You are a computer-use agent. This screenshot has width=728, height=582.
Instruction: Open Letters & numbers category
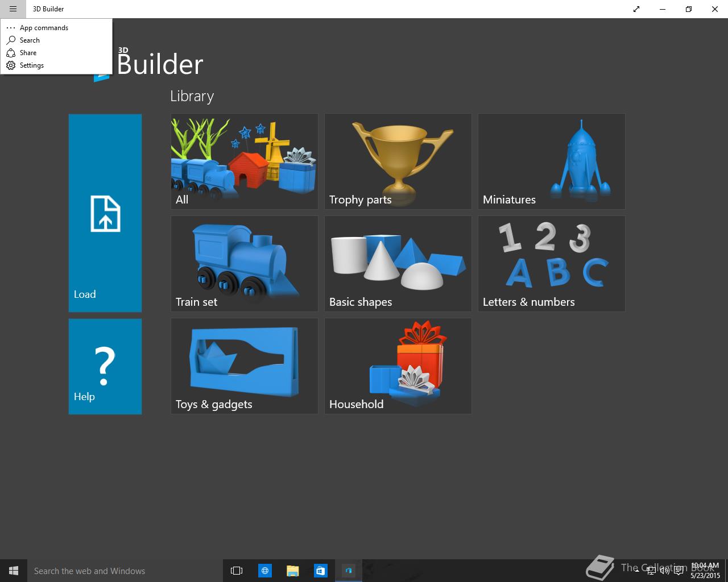tap(552, 264)
